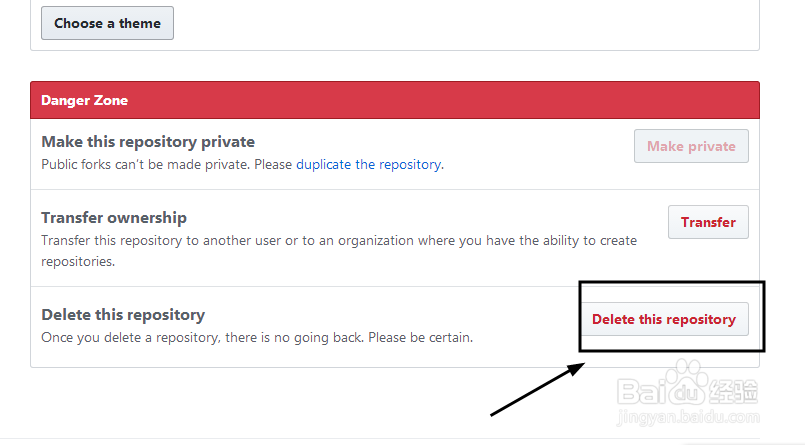Image resolution: width=805 pixels, height=445 pixels.
Task: Click the Transfer ownership heading
Action: tap(114, 218)
